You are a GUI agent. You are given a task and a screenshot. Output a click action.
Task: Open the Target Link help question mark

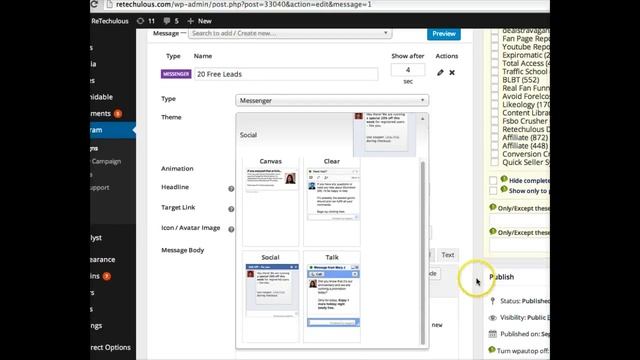click(x=231, y=209)
